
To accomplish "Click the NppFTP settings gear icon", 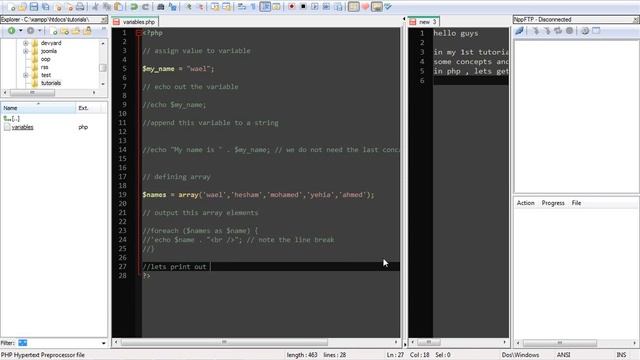I will 584,31.
